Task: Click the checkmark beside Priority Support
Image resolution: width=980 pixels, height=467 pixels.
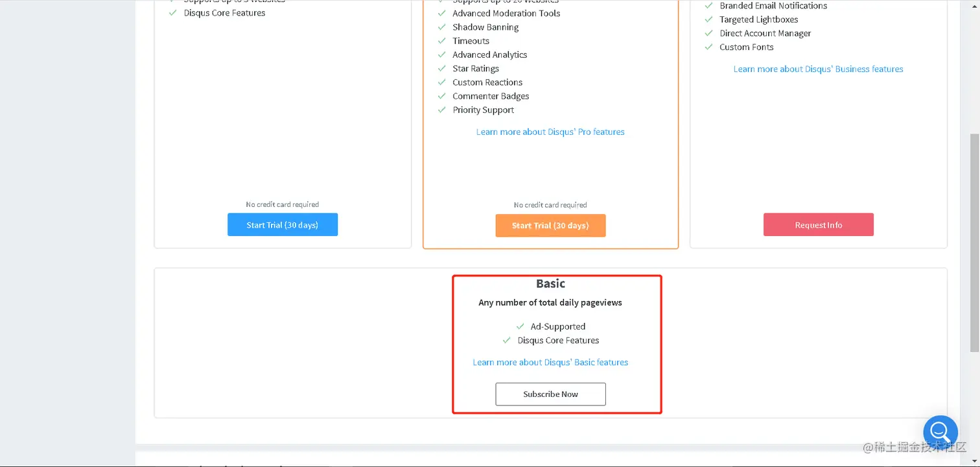Action: (x=441, y=110)
